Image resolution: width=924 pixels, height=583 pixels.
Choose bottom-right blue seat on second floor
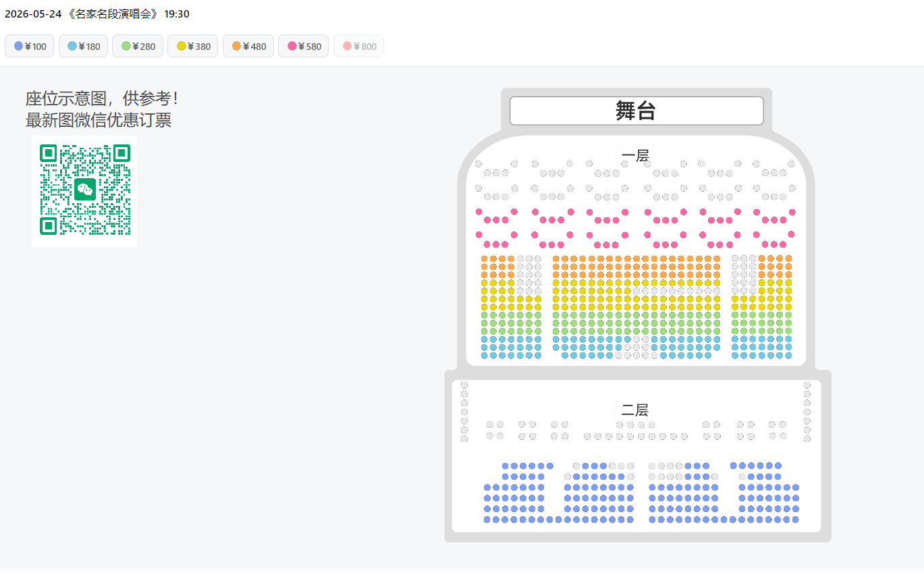[795, 520]
